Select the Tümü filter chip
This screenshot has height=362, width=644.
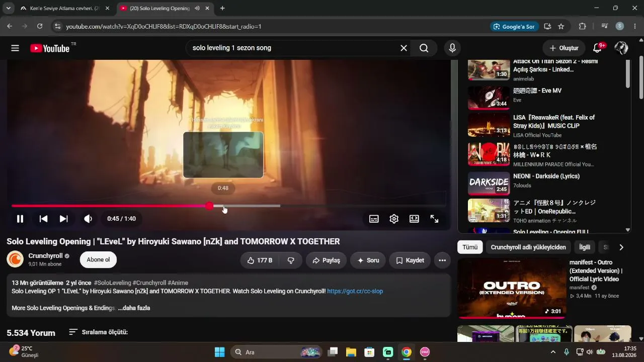tap(470, 247)
